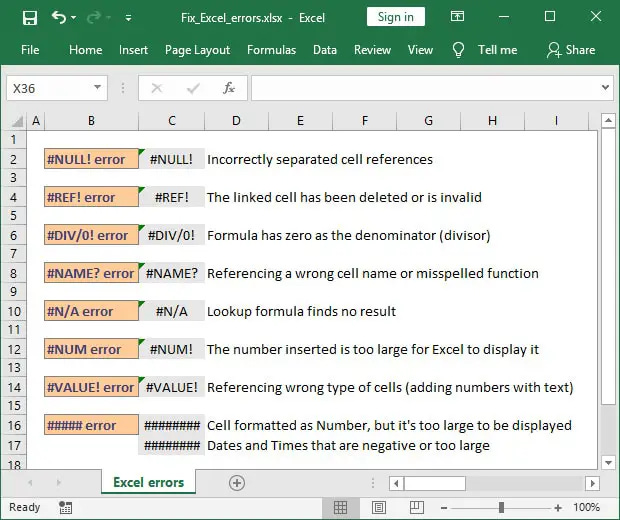Open Ribbon Display Options icon

pos(457,16)
